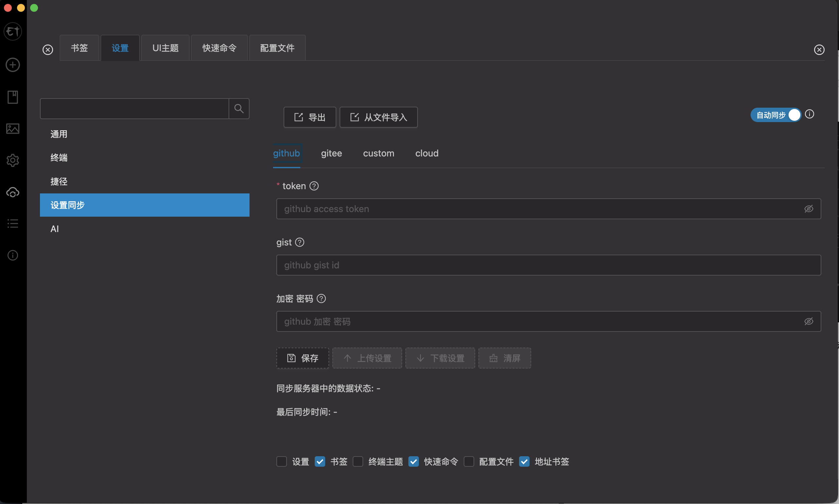Select the image/theme icon in the sidebar

coord(12,129)
